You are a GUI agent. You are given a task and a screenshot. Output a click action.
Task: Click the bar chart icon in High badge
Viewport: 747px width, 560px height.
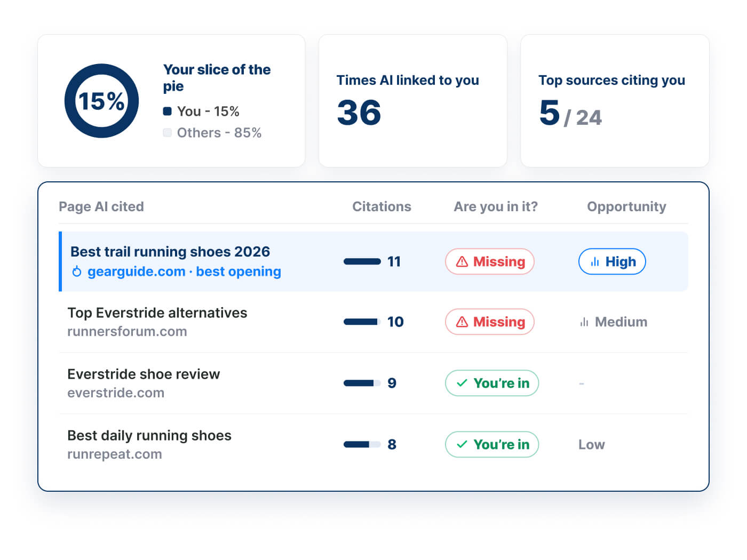tap(595, 262)
